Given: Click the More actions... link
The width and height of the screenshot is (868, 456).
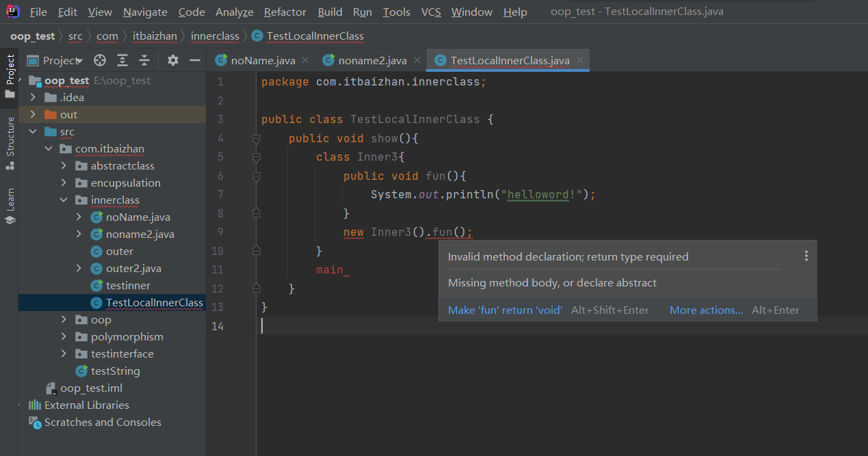Looking at the screenshot, I should point(707,310).
